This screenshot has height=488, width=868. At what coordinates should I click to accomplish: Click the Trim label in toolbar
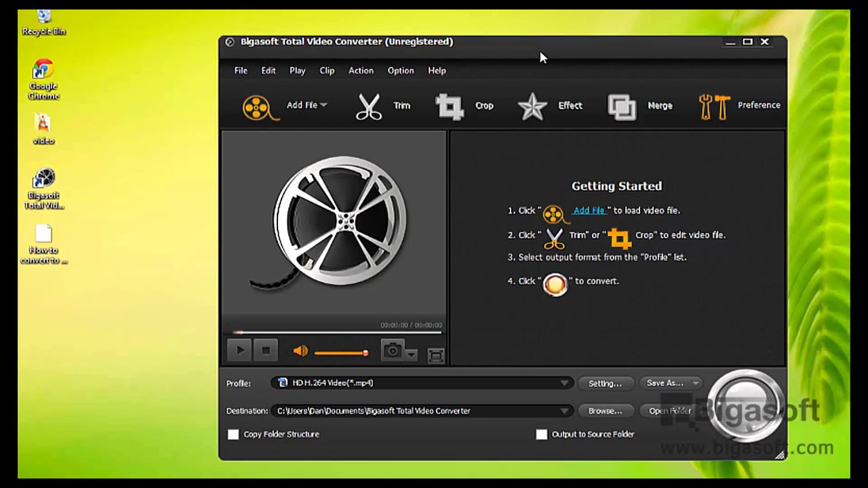(402, 106)
